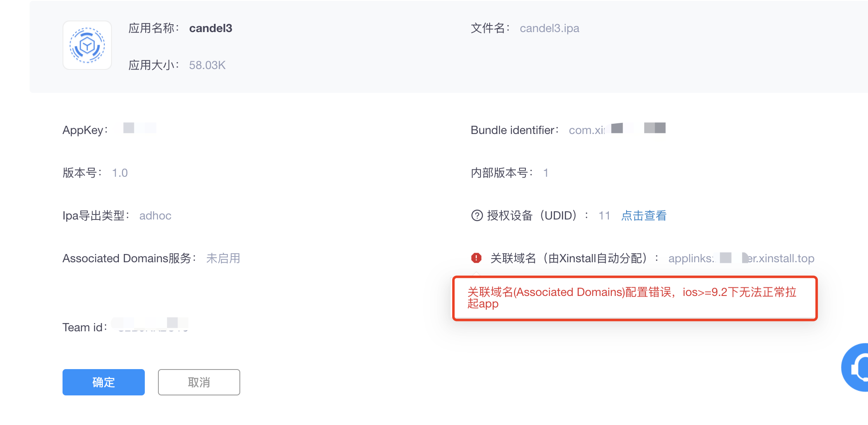This screenshot has height=425, width=868.
Task: Confirm with the 确定 button
Action: (x=104, y=382)
